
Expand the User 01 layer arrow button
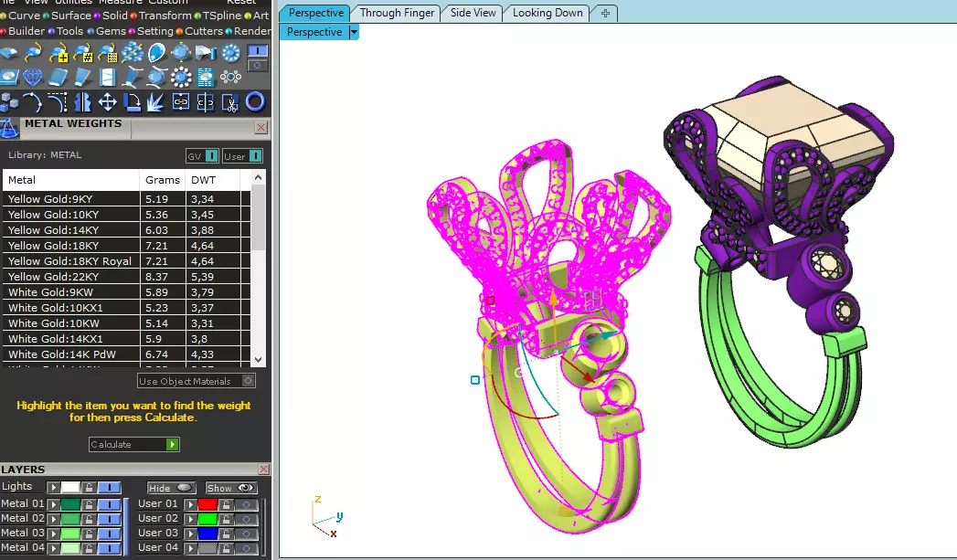coord(191,504)
